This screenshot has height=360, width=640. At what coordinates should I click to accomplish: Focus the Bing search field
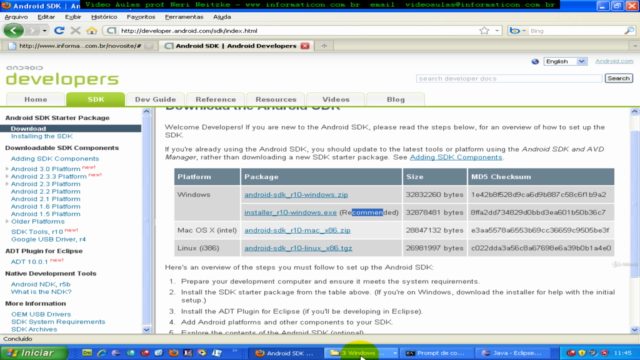click(576, 31)
